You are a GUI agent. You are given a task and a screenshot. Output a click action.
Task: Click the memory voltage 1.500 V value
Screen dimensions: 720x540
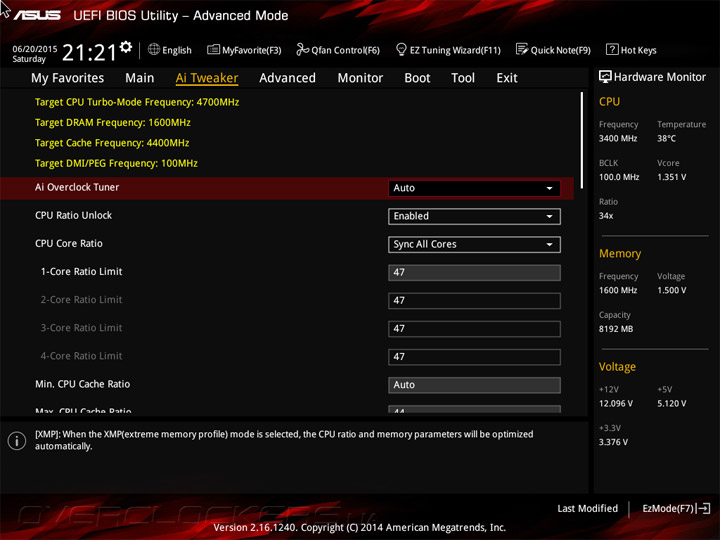(671, 290)
